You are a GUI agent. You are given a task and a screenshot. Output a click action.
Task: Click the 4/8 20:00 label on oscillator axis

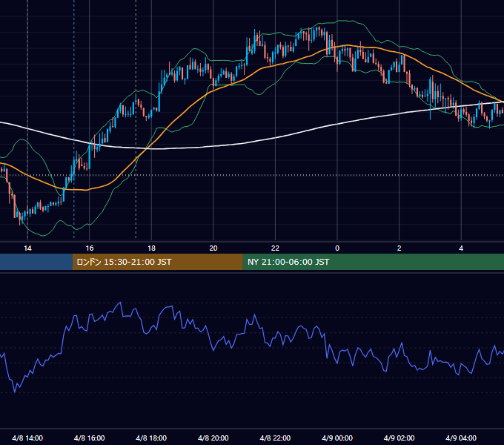[x=213, y=438]
